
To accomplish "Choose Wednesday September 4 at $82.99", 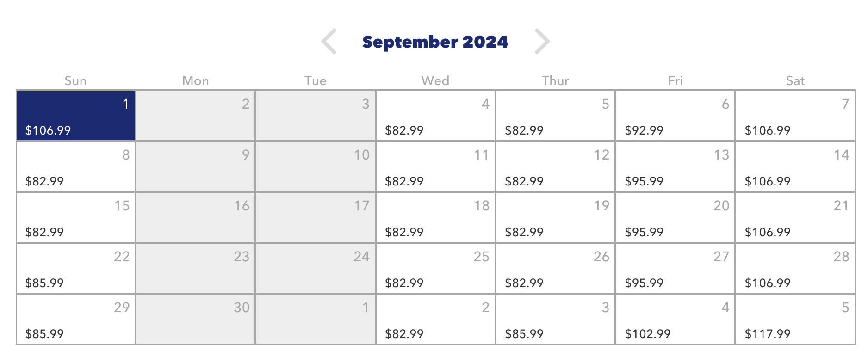I will (x=435, y=116).
